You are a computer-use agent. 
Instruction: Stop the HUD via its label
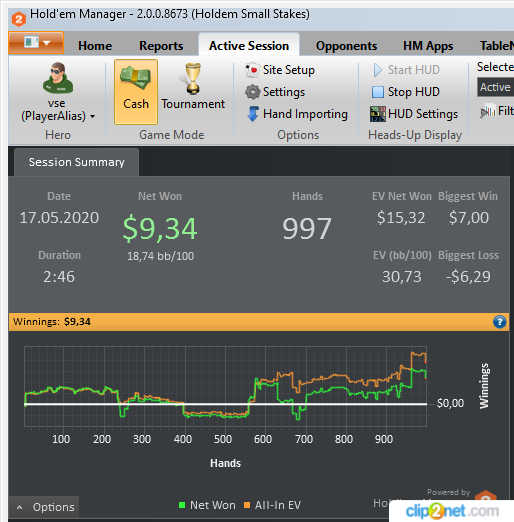tap(414, 92)
